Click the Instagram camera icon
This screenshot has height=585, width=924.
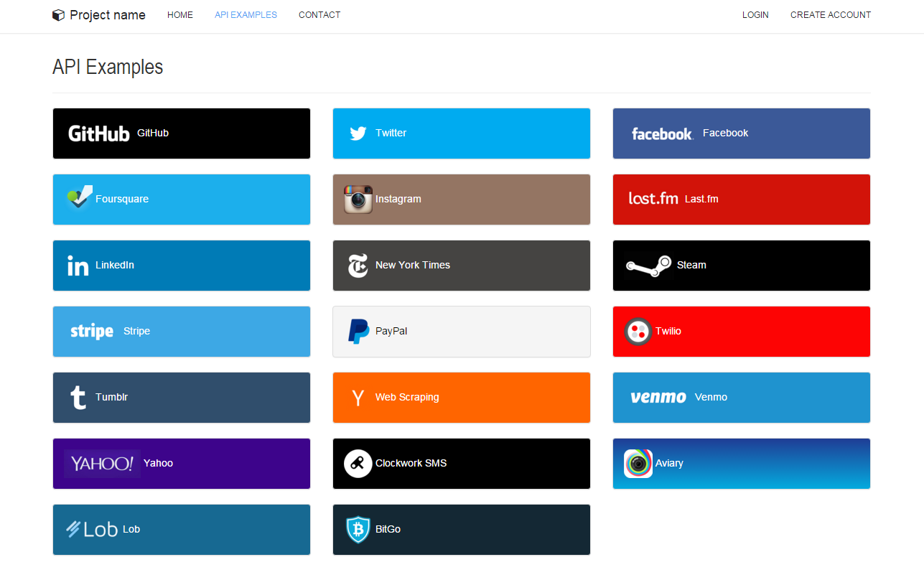(358, 200)
